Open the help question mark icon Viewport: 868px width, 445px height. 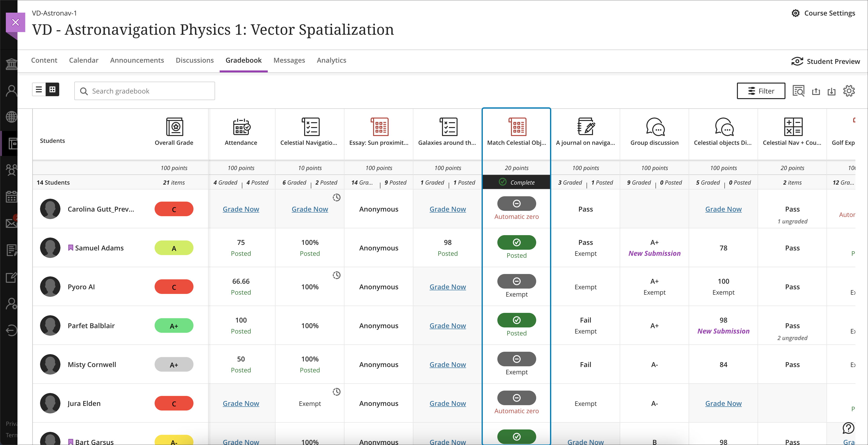click(848, 428)
